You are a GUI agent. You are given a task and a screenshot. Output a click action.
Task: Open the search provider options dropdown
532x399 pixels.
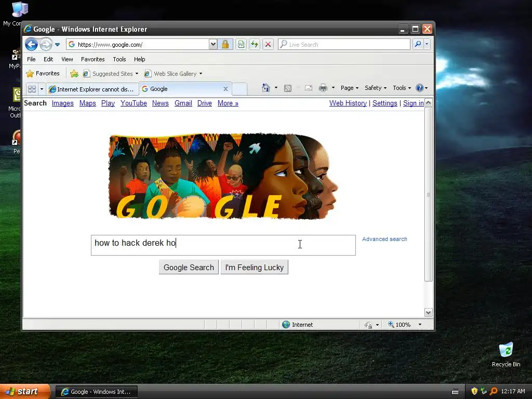pyautogui.click(x=427, y=44)
